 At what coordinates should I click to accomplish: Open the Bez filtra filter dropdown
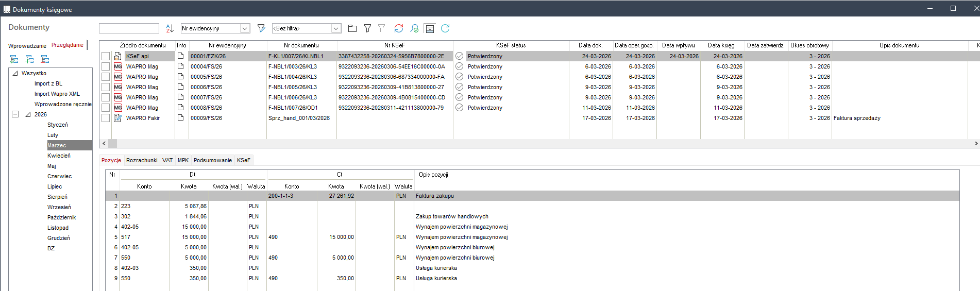tap(336, 28)
